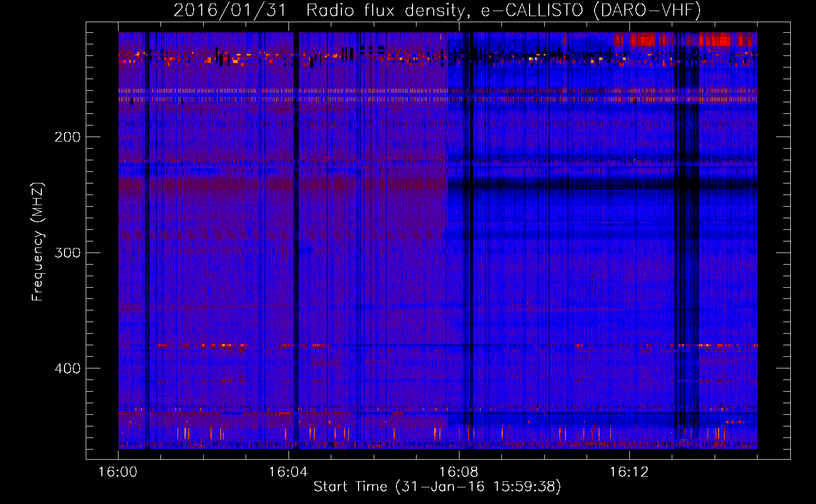Click the 16:12 time tick label

tap(629, 472)
